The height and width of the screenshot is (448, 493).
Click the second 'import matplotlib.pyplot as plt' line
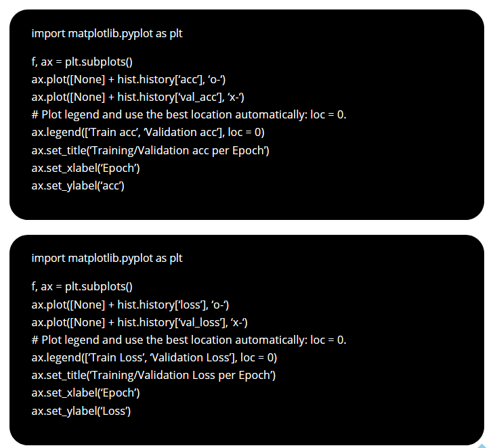coord(107,259)
